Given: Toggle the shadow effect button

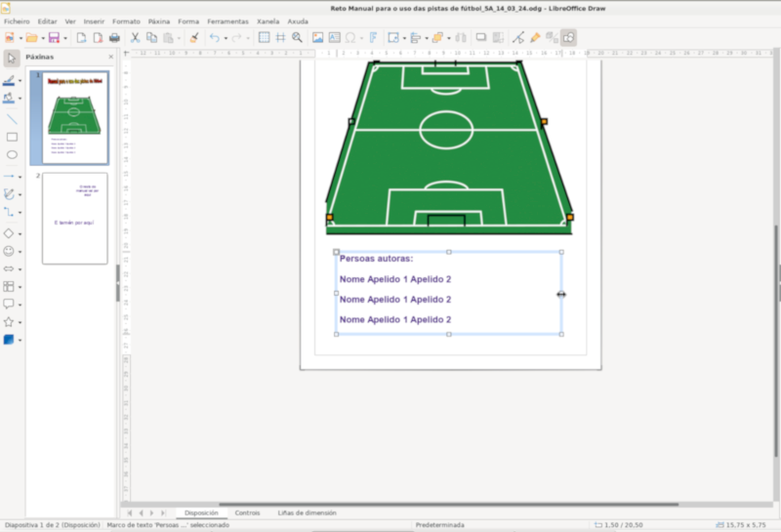Looking at the screenshot, I should tap(480, 37).
